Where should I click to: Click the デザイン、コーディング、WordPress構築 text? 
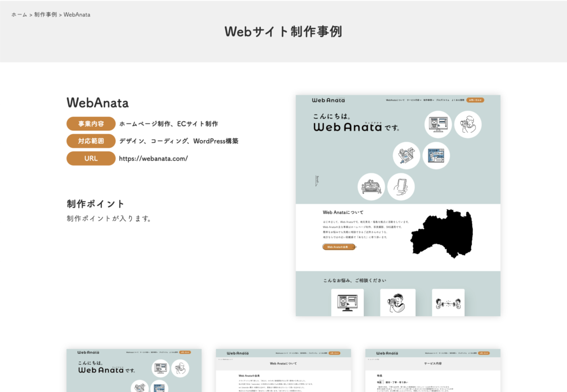(x=179, y=141)
